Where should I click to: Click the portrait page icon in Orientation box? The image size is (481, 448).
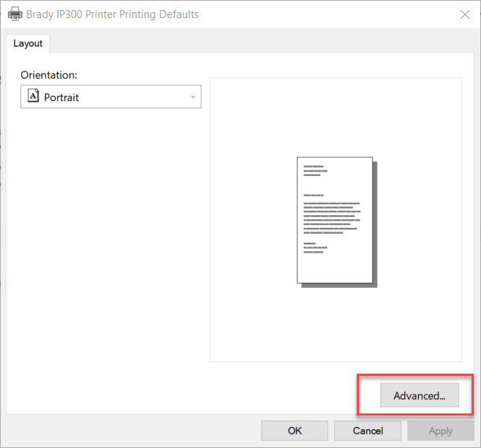click(32, 97)
